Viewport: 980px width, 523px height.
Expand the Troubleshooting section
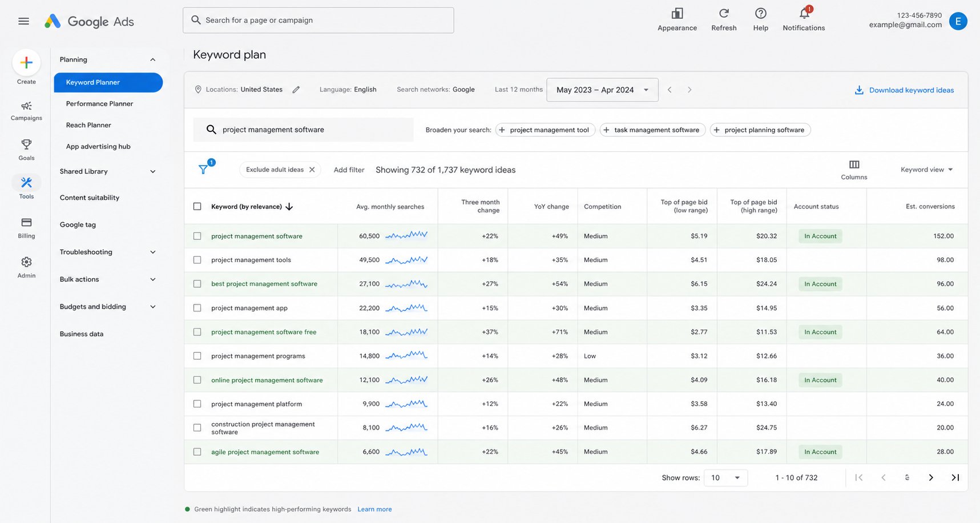pos(153,252)
